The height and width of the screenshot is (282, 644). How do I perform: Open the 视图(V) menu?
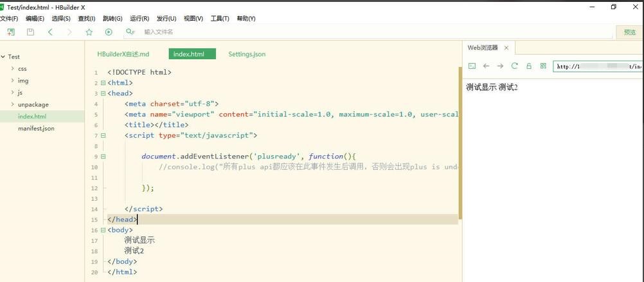tap(193, 19)
